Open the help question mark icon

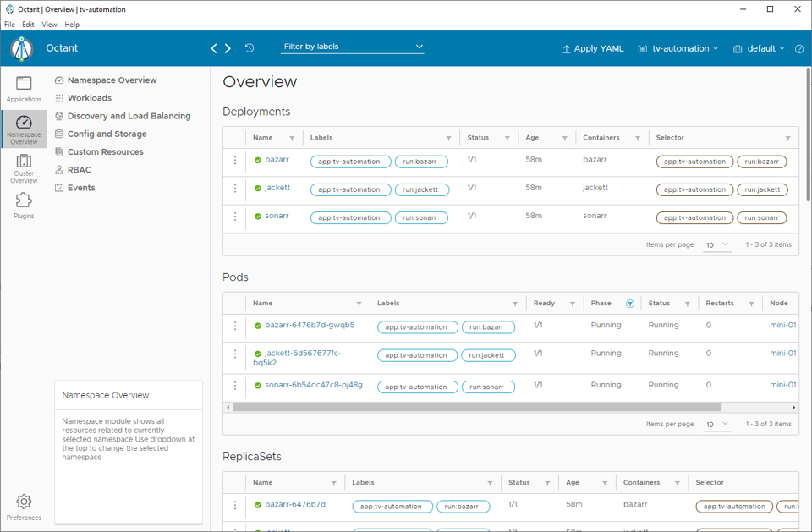coord(799,49)
